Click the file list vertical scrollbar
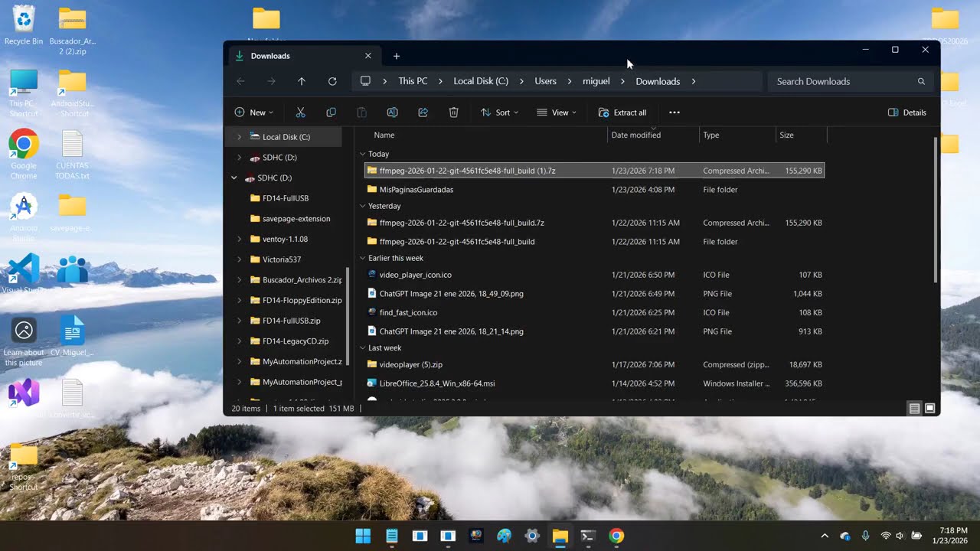 936,210
